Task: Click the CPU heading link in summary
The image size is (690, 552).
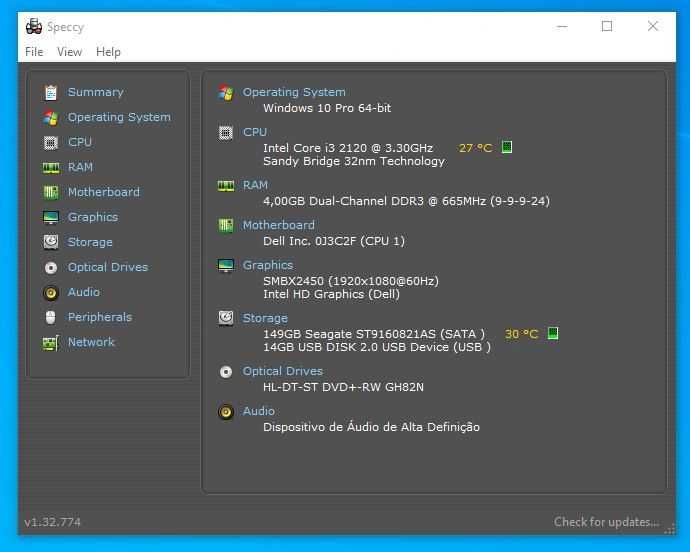Action: point(255,132)
